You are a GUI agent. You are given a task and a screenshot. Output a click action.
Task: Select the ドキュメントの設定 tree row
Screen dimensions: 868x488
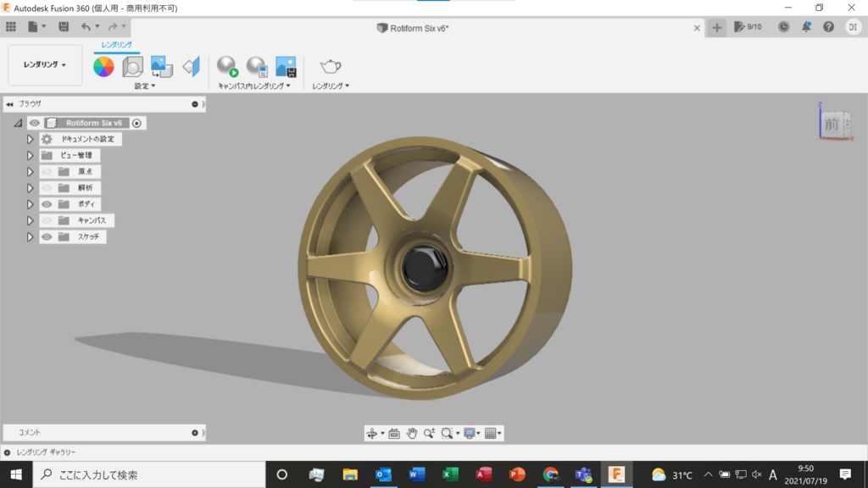tap(81, 139)
